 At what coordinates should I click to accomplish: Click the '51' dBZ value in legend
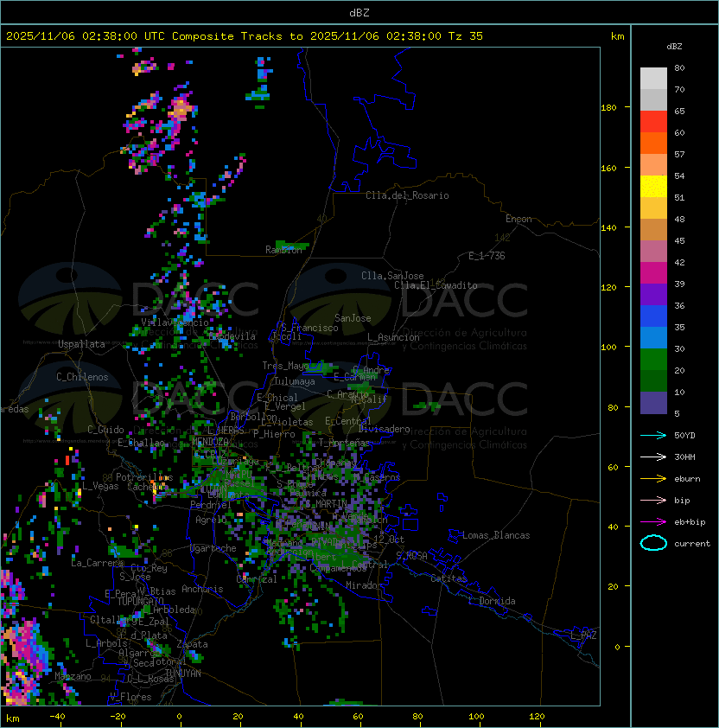[x=679, y=198]
